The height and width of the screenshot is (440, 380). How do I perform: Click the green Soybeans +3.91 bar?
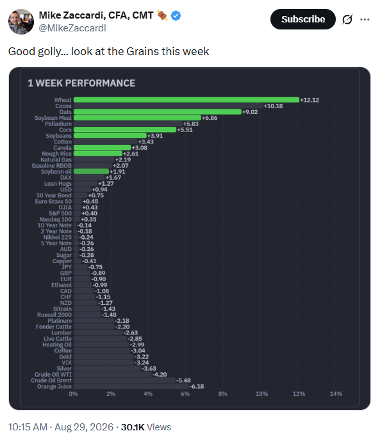[x=110, y=136]
